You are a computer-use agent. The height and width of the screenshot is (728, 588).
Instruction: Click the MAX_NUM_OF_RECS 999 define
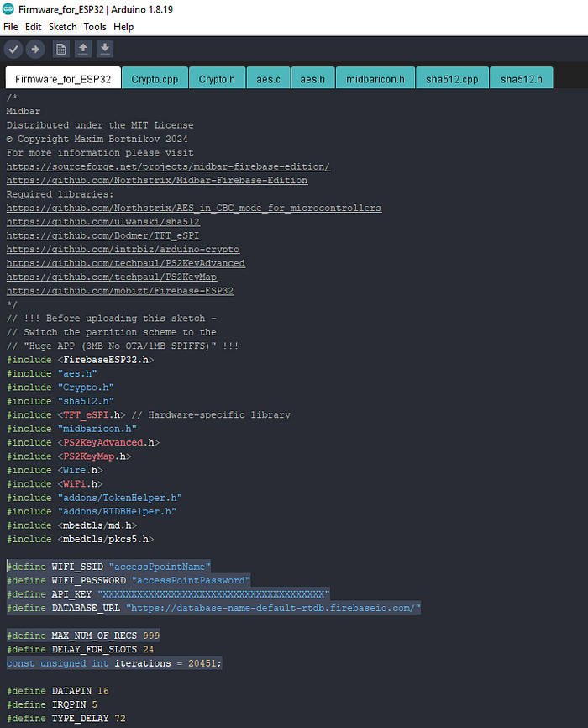pos(83,636)
